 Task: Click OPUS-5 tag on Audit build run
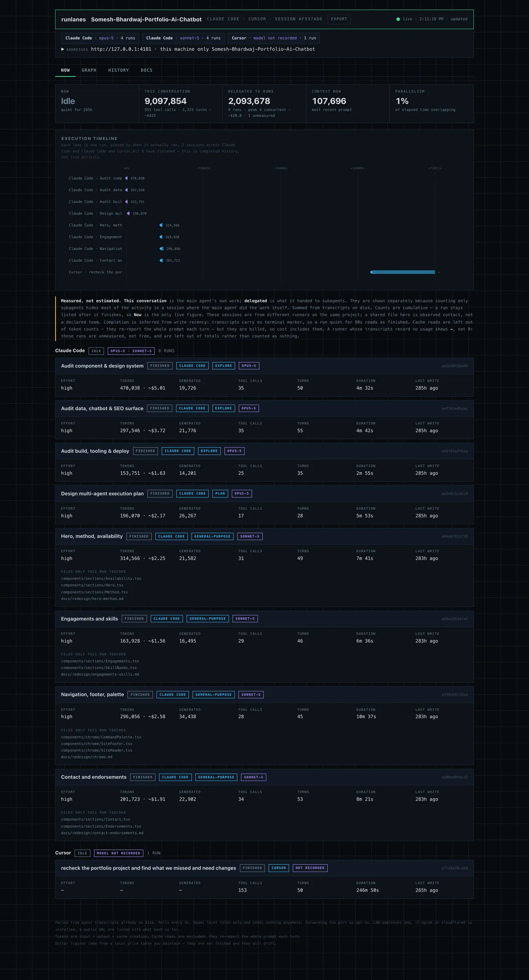click(234, 451)
